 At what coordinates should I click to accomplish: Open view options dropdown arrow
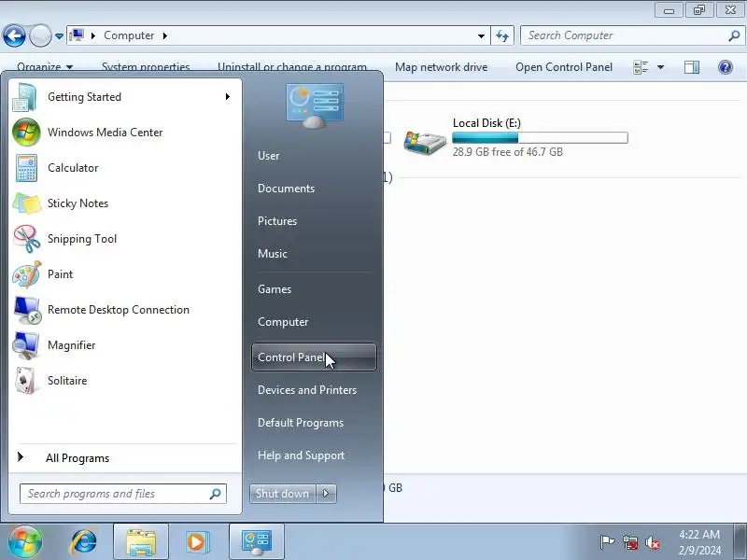[661, 67]
